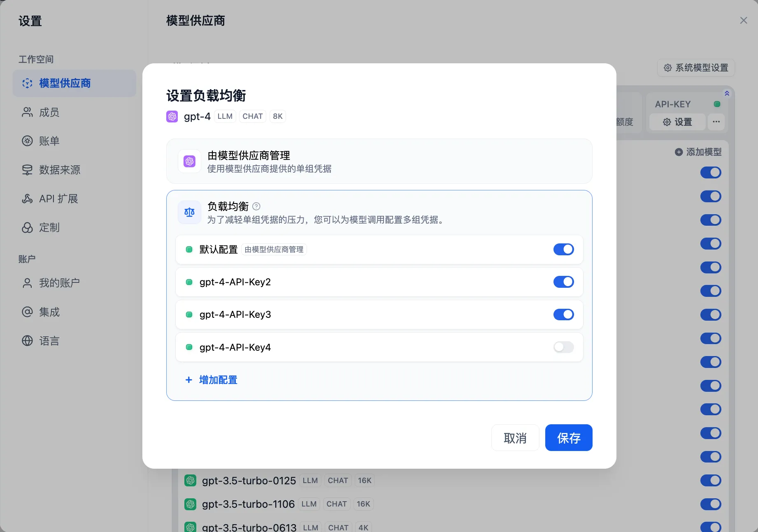
Task: Click the load balancing scale icon
Action: click(189, 213)
